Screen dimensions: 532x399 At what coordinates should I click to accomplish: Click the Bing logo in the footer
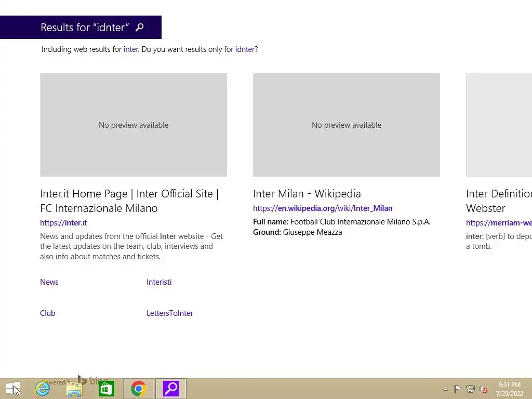pyautogui.click(x=92, y=380)
